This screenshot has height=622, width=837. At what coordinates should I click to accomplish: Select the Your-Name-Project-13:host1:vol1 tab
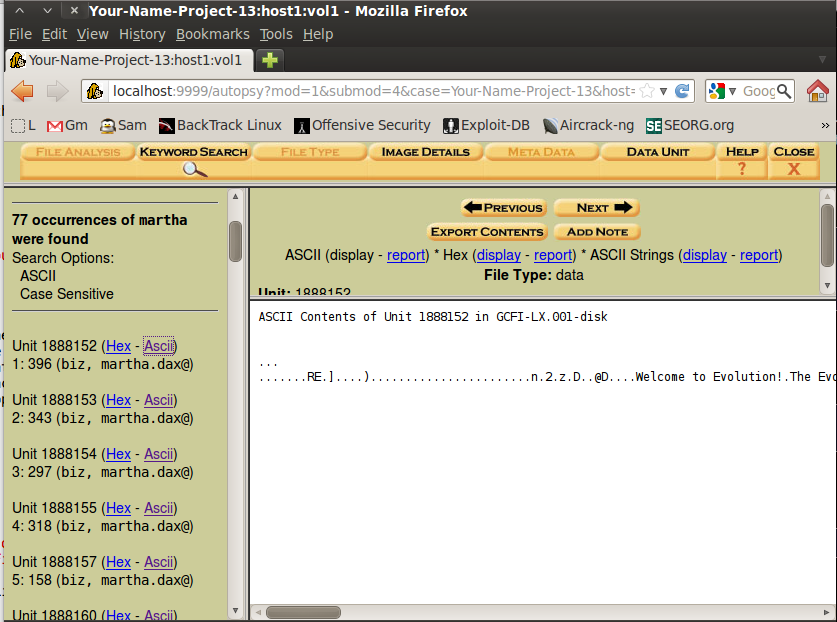[x=128, y=60]
